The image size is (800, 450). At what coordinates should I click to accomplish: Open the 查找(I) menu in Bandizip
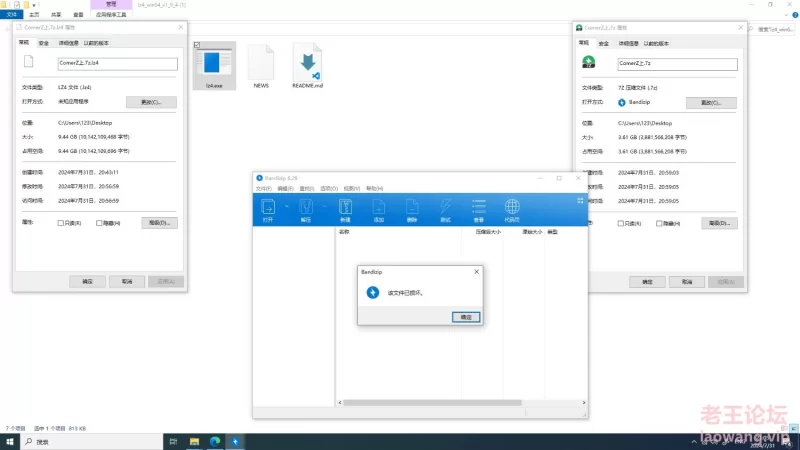307,189
